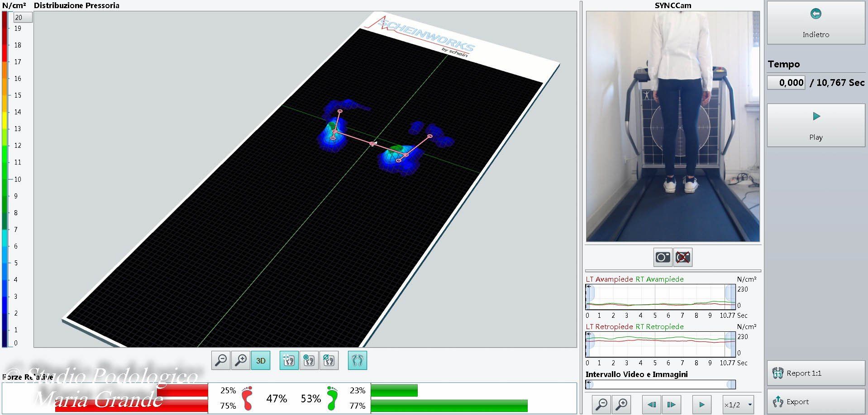
Task: Step forward one frame
Action: coord(672,404)
